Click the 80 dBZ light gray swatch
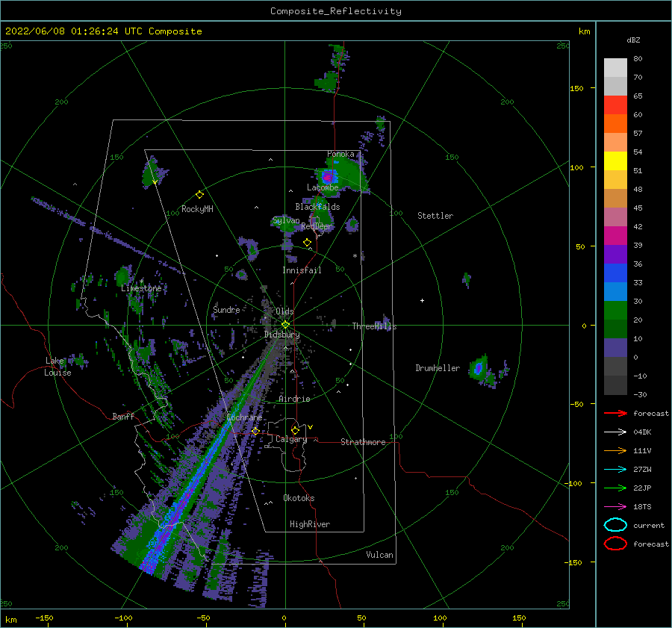The width and height of the screenshot is (672, 628). (615, 68)
